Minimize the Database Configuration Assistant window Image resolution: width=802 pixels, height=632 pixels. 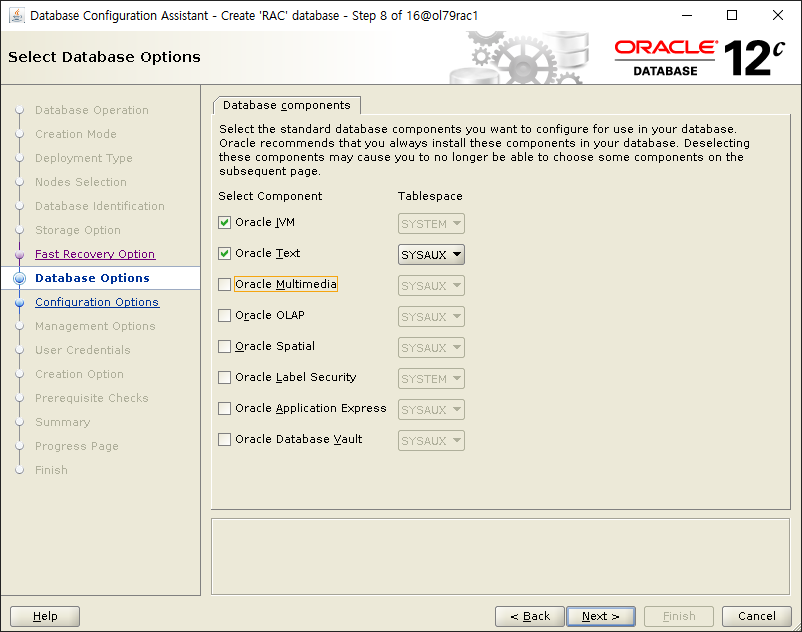(687, 15)
